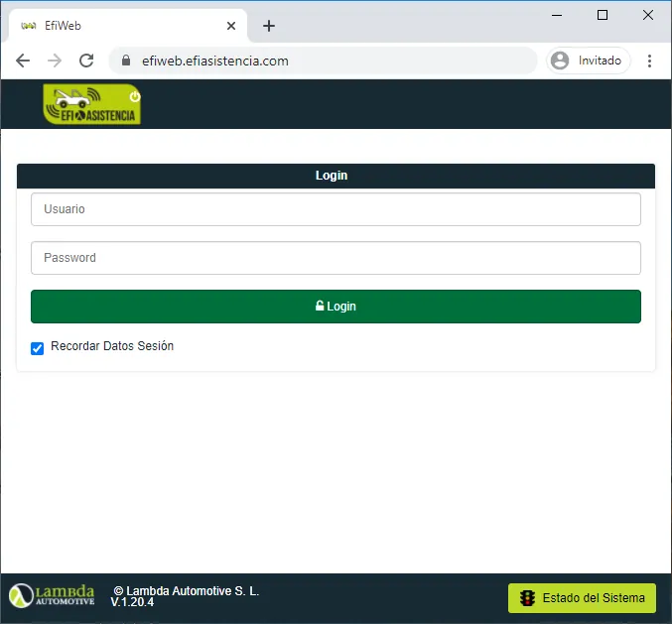This screenshot has width=672, height=624.
Task: Click traffic light icon in Estado del Sistema
Action: (527, 598)
